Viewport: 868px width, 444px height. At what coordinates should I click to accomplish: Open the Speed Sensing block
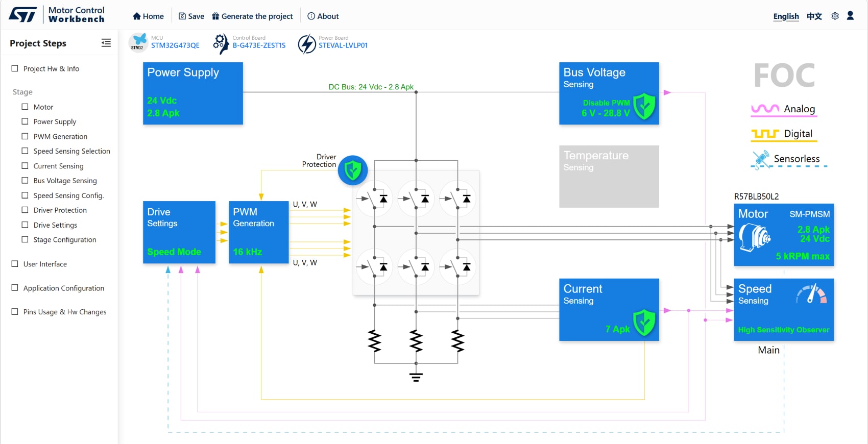pyautogui.click(x=784, y=310)
